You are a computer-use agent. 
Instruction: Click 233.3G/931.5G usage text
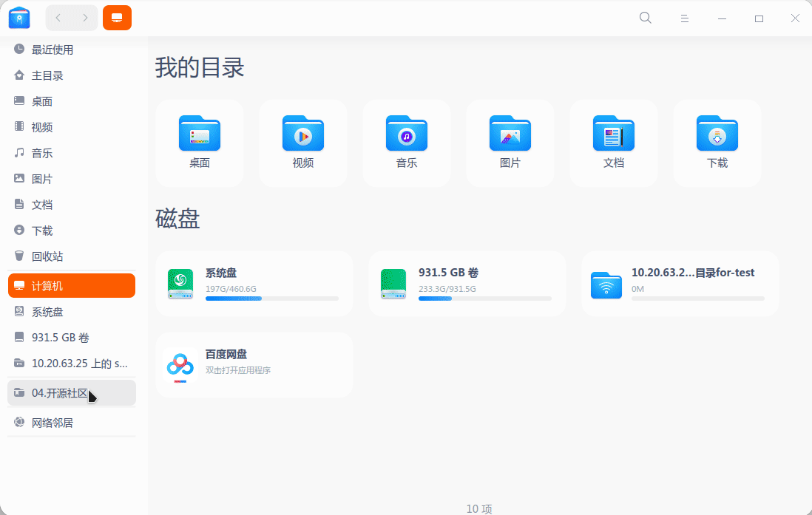pyautogui.click(x=447, y=289)
